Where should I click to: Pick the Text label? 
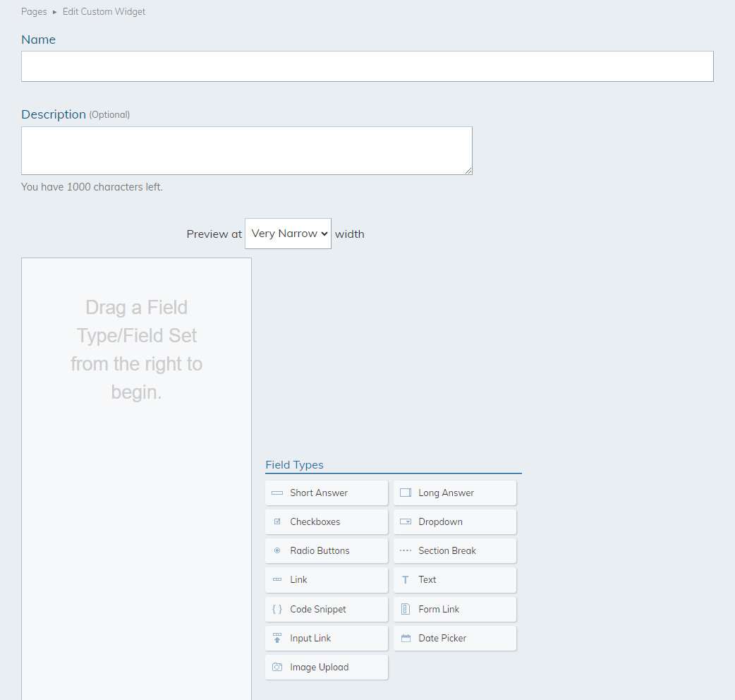pyautogui.click(x=427, y=579)
